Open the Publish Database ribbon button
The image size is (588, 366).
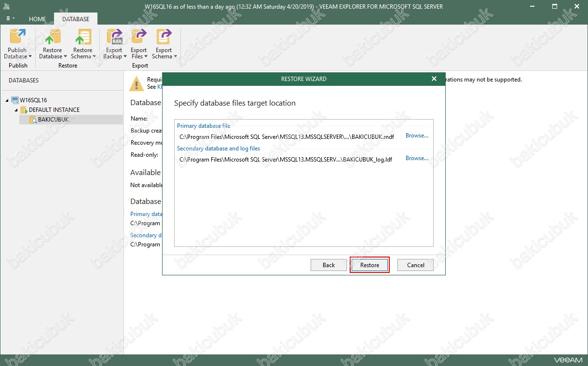pyautogui.click(x=18, y=43)
